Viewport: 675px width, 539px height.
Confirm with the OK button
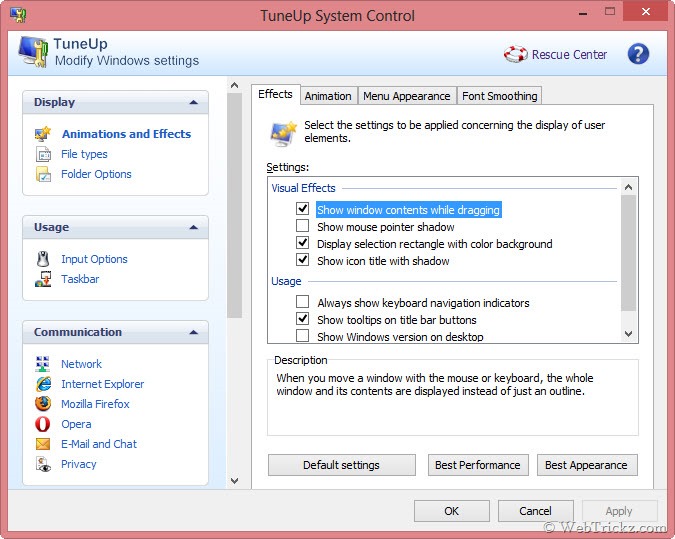click(452, 511)
